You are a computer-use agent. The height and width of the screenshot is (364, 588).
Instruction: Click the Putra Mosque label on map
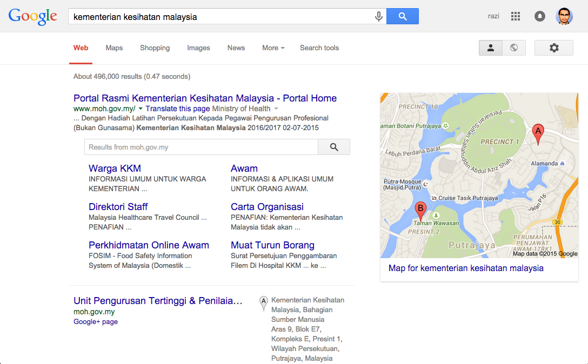tap(403, 185)
